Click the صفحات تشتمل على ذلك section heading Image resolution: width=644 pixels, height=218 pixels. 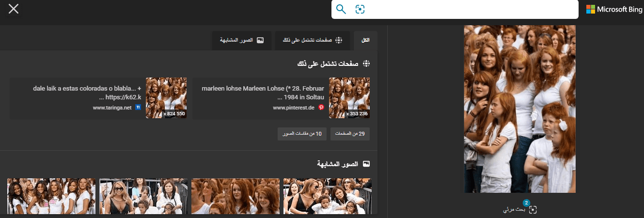point(328,63)
